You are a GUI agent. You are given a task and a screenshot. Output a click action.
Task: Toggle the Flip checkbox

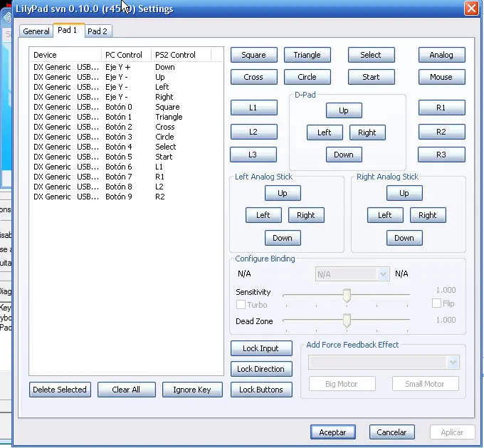pos(436,303)
